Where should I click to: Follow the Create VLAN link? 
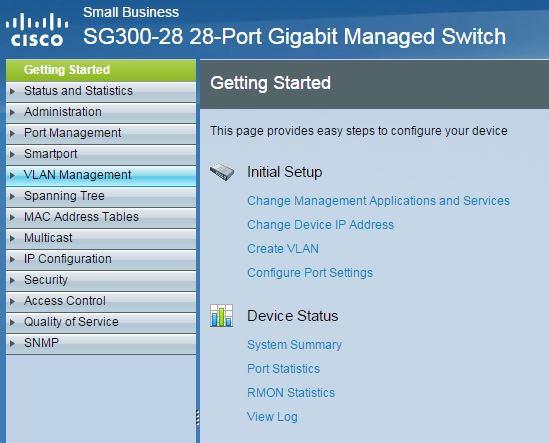283,249
